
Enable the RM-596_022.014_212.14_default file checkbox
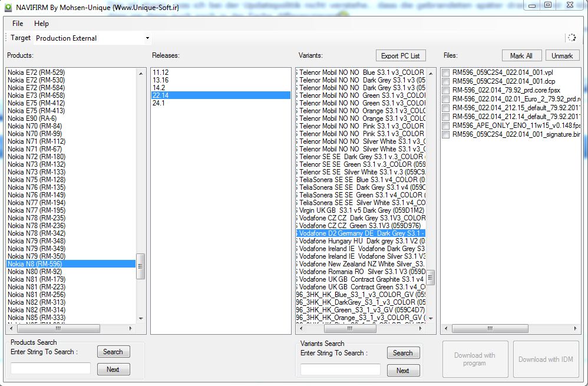[x=446, y=117]
